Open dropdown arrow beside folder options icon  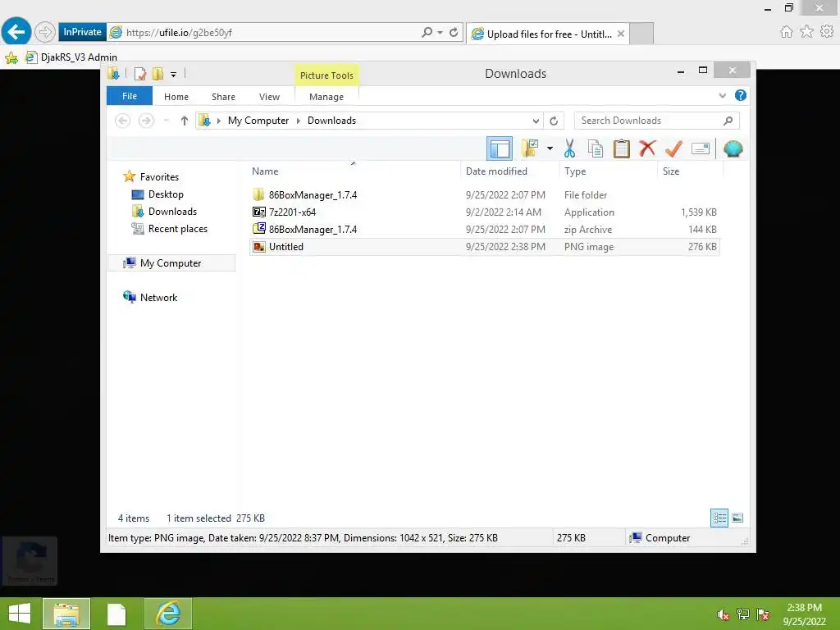pos(550,148)
